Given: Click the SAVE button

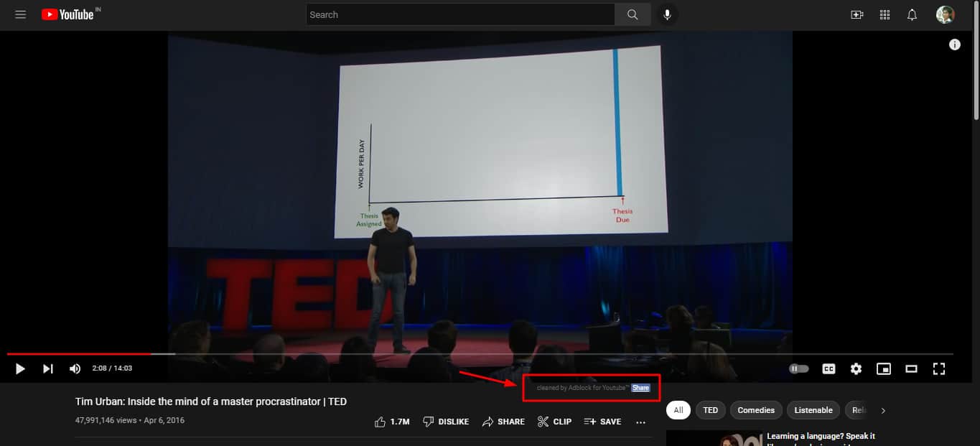Looking at the screenshot, I should click(602, 422).
